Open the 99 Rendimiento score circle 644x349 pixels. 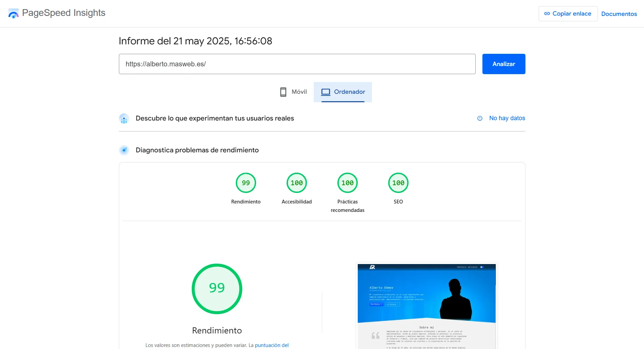(x=246, y=183)
